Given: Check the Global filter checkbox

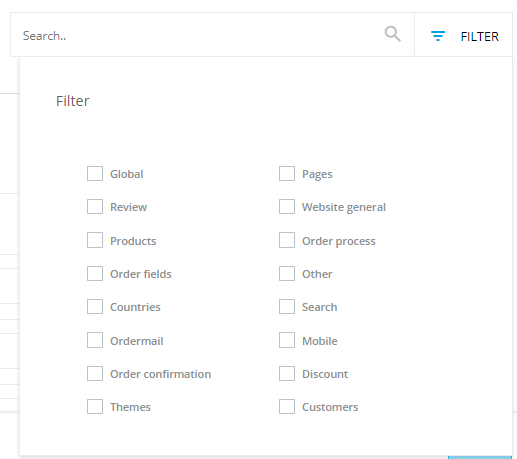Looking at the screenshot, I should (x=95, y=174).
